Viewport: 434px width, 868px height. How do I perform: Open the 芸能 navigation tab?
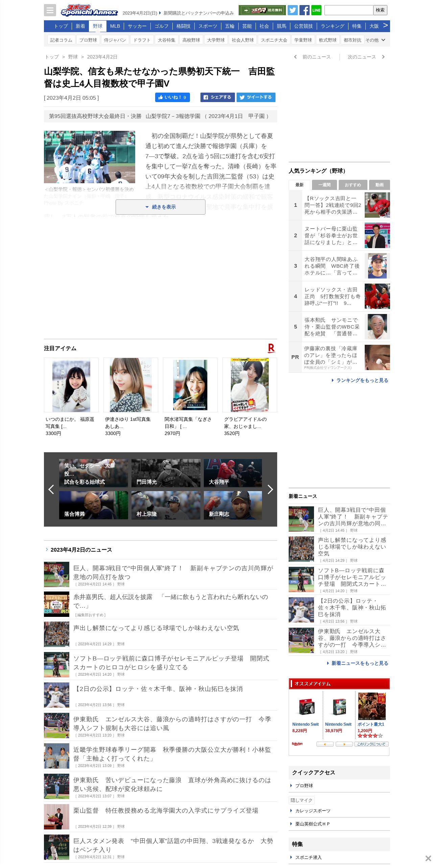tap(247, 26)
